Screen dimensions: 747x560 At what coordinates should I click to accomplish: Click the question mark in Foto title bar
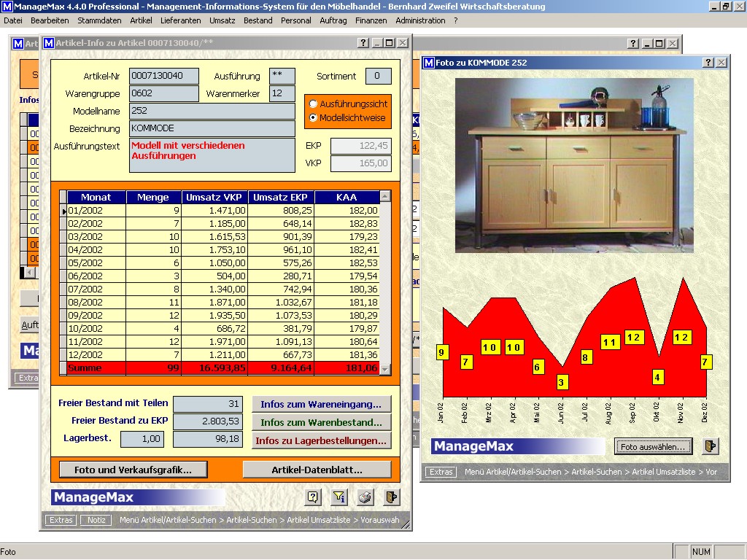coord(708,63)
